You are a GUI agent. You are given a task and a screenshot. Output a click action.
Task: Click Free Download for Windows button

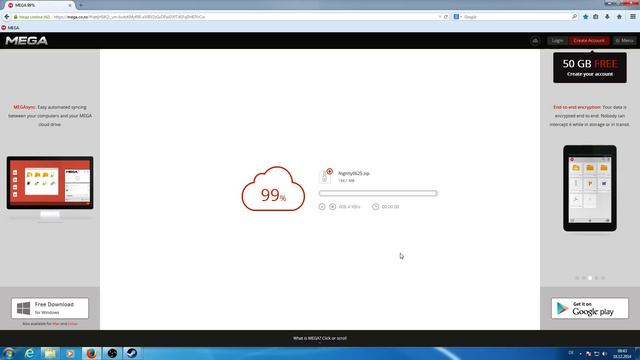pyautogui.click(x=50, y=308)
